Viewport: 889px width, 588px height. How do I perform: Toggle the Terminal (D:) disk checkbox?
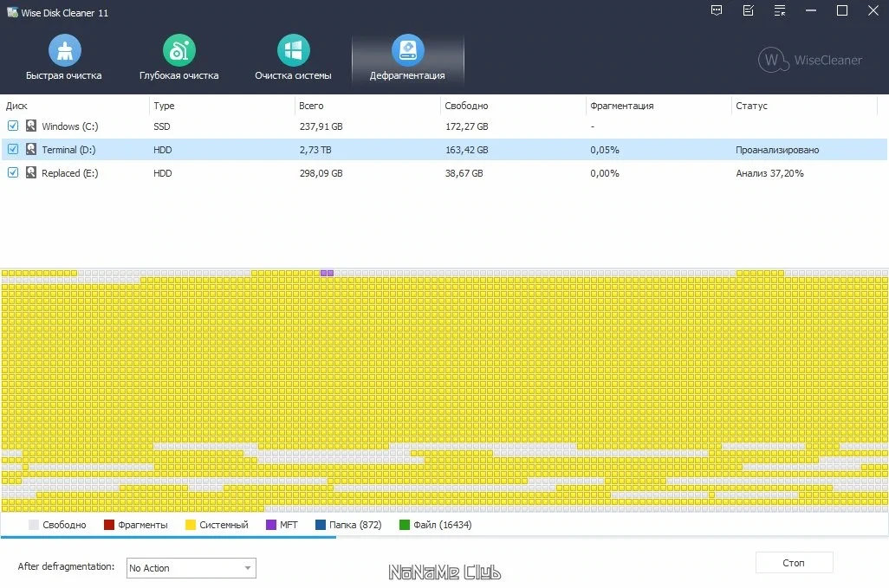pyautogui.click(x=13, y=150)
